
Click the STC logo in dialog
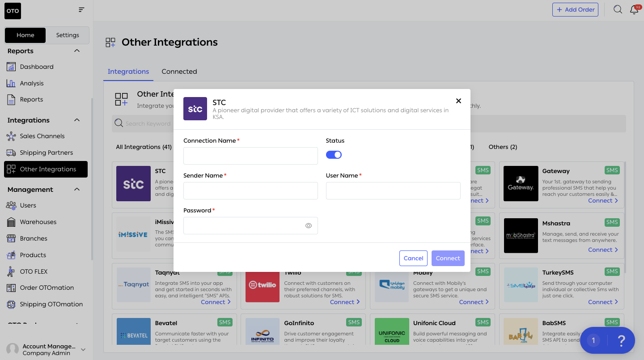point(195,109)
